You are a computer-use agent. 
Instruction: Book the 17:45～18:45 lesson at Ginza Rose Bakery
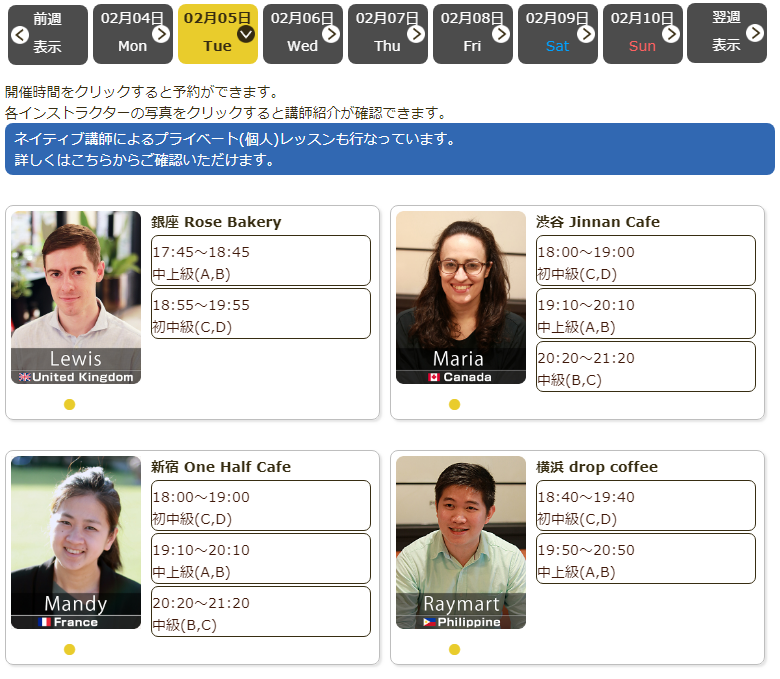click(x=260, y=261)
